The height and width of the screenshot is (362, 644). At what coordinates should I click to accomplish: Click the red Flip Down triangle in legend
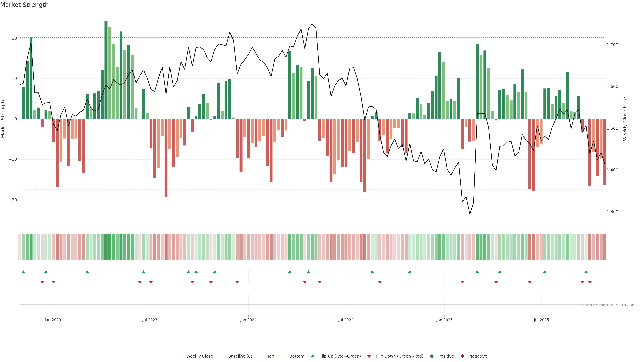[x=369, y=356]
